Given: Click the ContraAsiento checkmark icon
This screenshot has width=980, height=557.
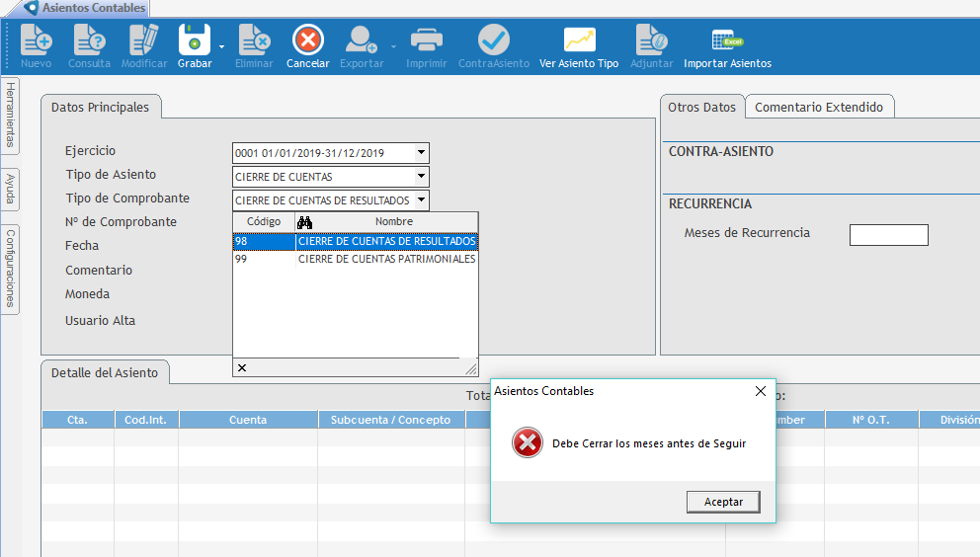Looking at the screenshot, I should [494, 40].
